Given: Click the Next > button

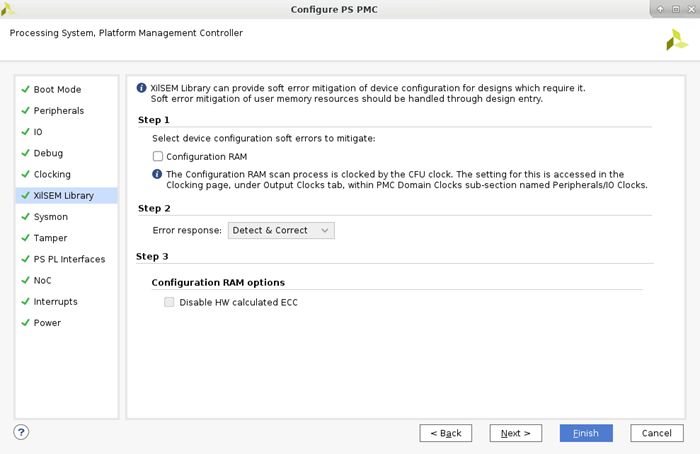Looking at the screenshot, I should pyautogui.click(x=516, y=433).
